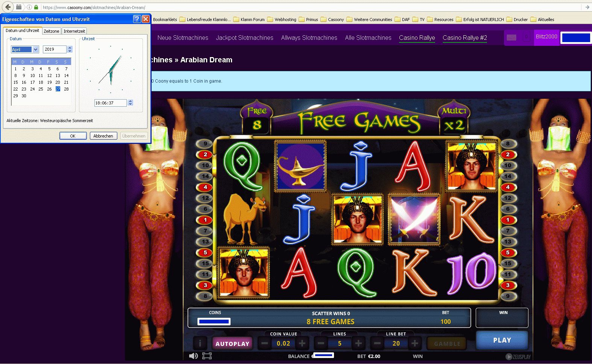Open Allways Slotmachines menu

click(x=309, y=38)
